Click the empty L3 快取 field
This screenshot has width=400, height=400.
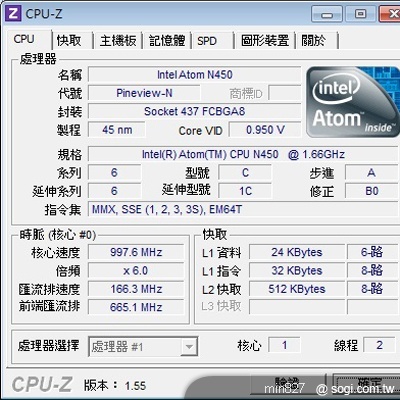click(x=297, y=307)
